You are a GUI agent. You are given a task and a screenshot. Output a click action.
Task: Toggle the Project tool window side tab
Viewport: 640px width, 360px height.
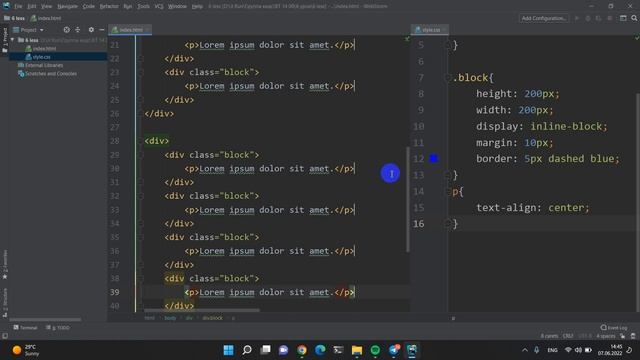tap(4, 40)
